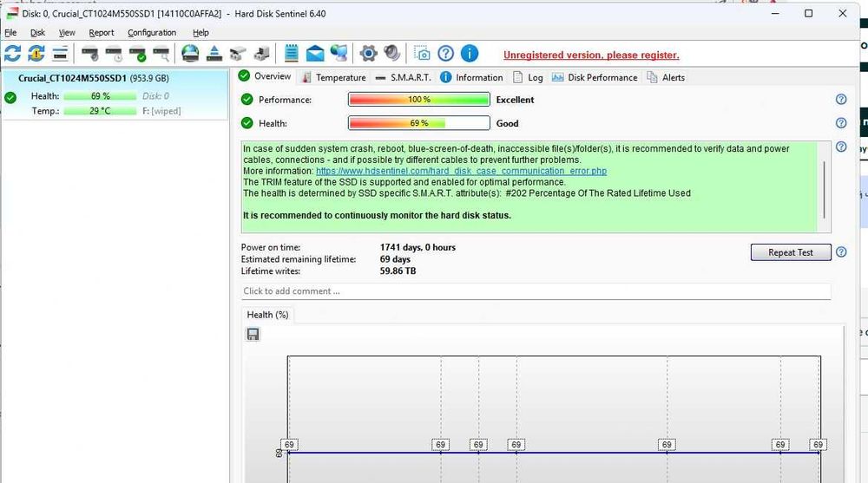Click the 69 % Health bar in Overview
Screen dimensions: 868x483
[419, 123]
